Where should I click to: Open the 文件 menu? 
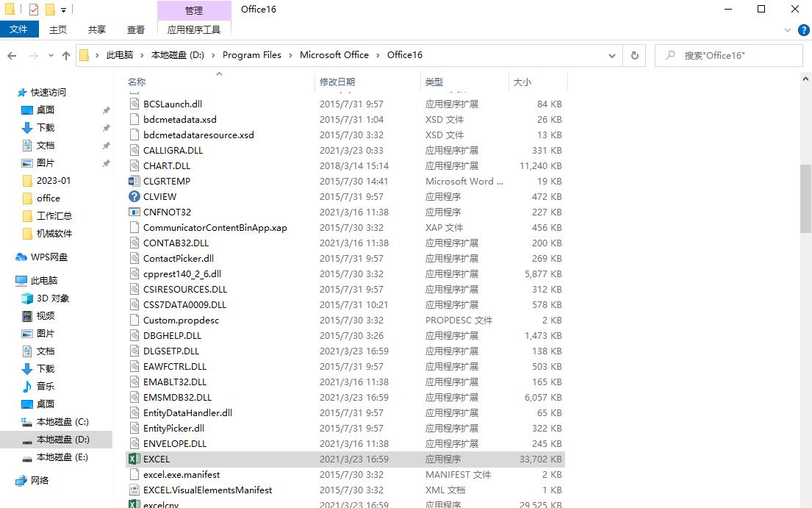point(19,29)
